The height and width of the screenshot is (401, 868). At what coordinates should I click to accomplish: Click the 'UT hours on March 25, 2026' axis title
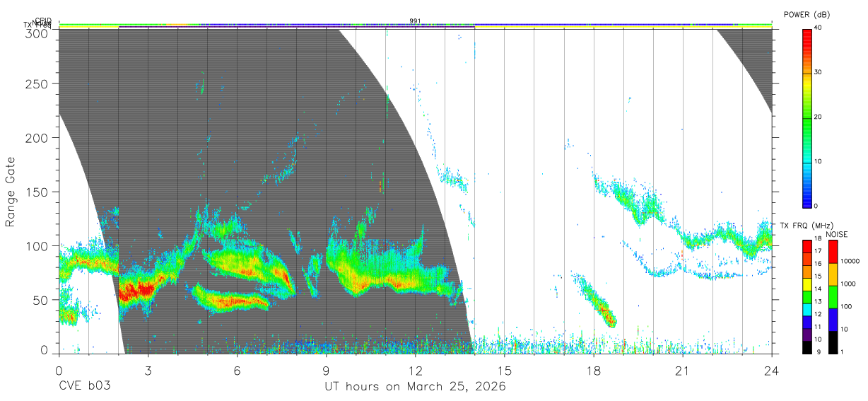point(415,387)
